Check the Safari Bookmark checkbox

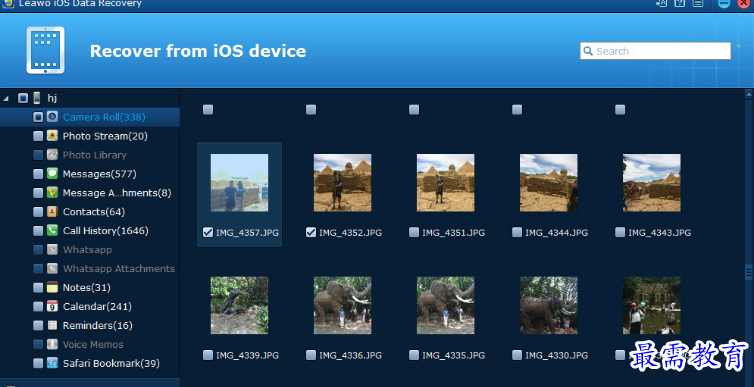pyautogui.click(x=38, y=363)
